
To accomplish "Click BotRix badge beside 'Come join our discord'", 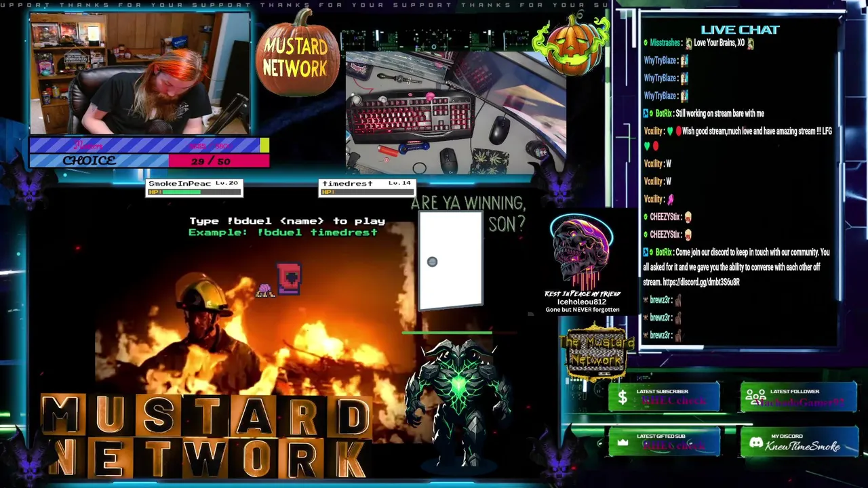I will [x=646, y=252].
